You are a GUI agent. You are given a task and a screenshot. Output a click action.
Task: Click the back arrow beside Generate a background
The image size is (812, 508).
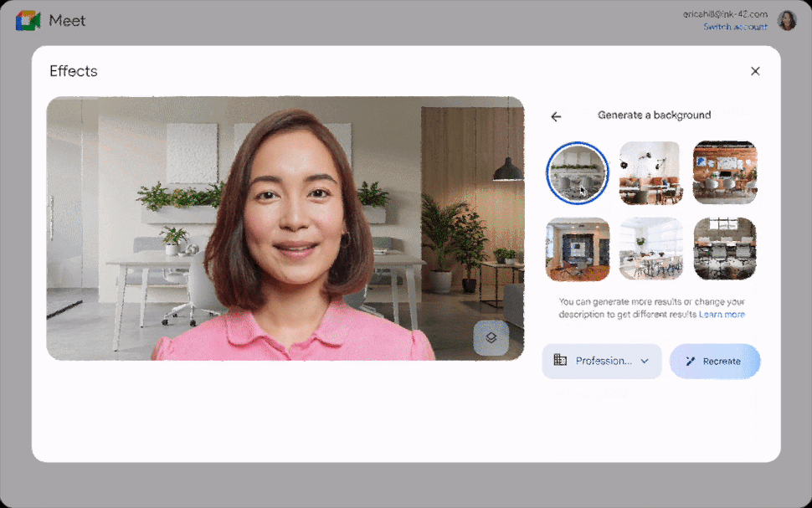click(557, 116)
